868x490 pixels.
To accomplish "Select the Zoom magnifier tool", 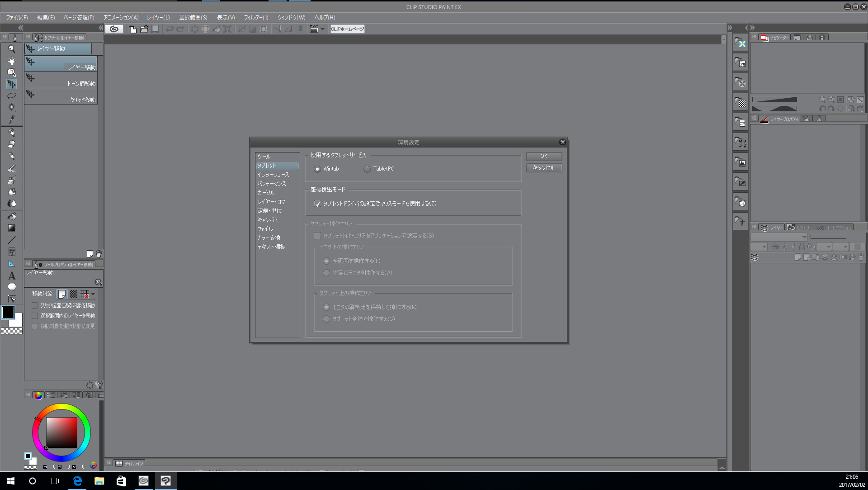I will 12,49.
